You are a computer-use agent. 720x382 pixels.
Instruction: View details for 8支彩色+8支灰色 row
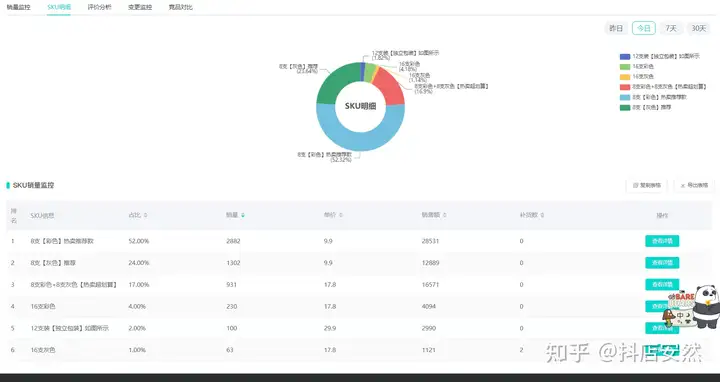tap(662, 285)
